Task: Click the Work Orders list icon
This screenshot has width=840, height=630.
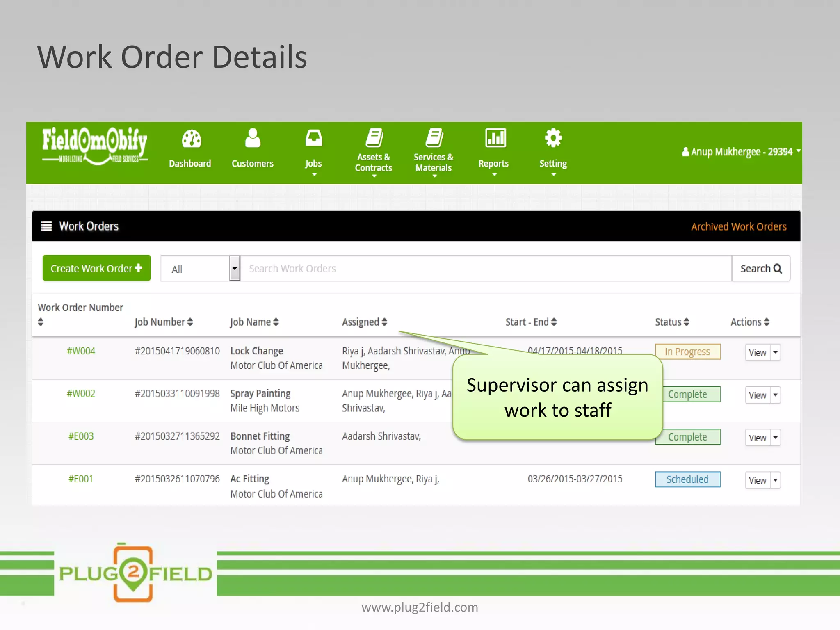Action: coord(46,226)
